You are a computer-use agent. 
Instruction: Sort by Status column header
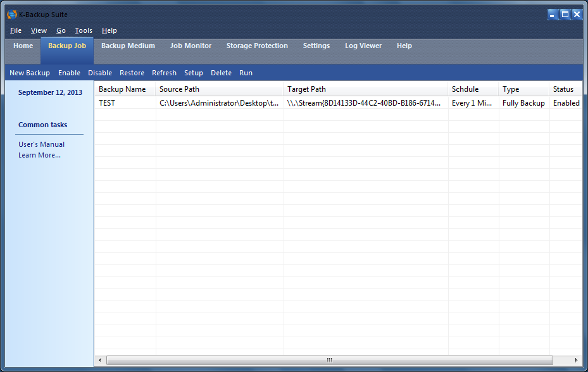click(x=566, y=89)
